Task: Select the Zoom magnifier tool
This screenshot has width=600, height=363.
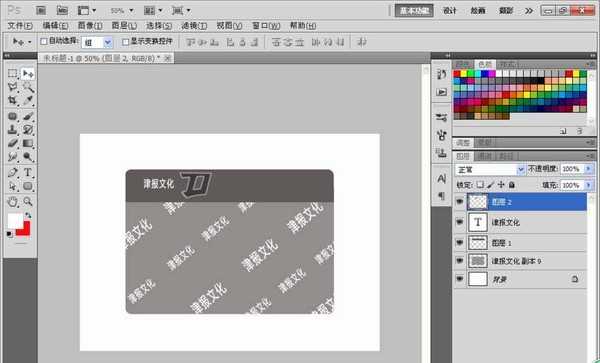Action: click(x=28, y=201)
